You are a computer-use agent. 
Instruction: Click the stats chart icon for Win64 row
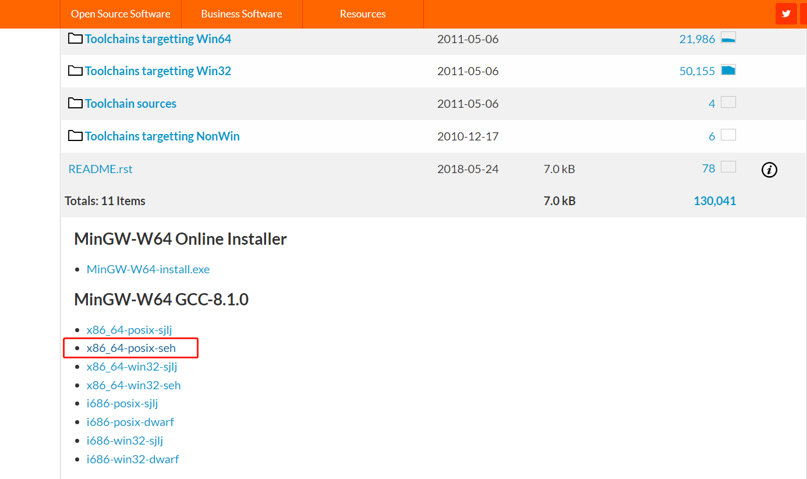point(728,38)
